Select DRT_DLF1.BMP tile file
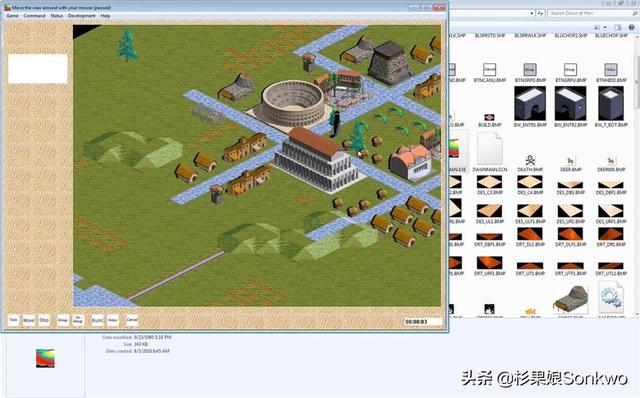Screen dimensions: 640x398 tap(570, 237)
